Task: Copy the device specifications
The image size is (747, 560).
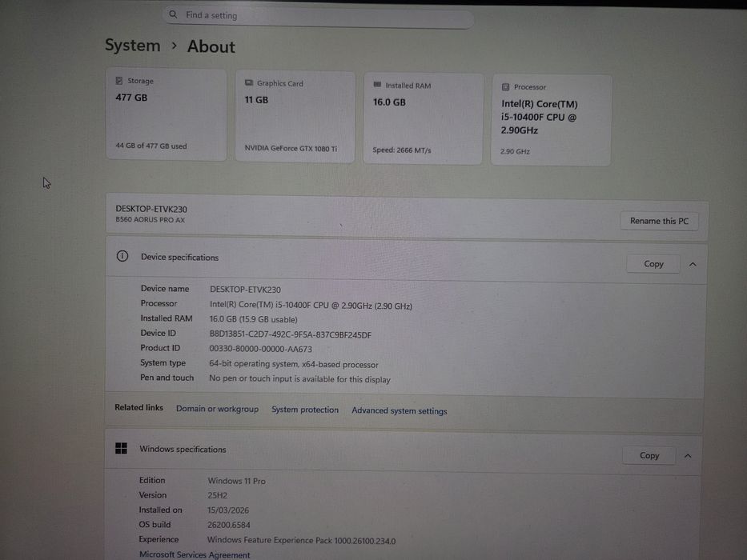Action: [x=653, y=264]
